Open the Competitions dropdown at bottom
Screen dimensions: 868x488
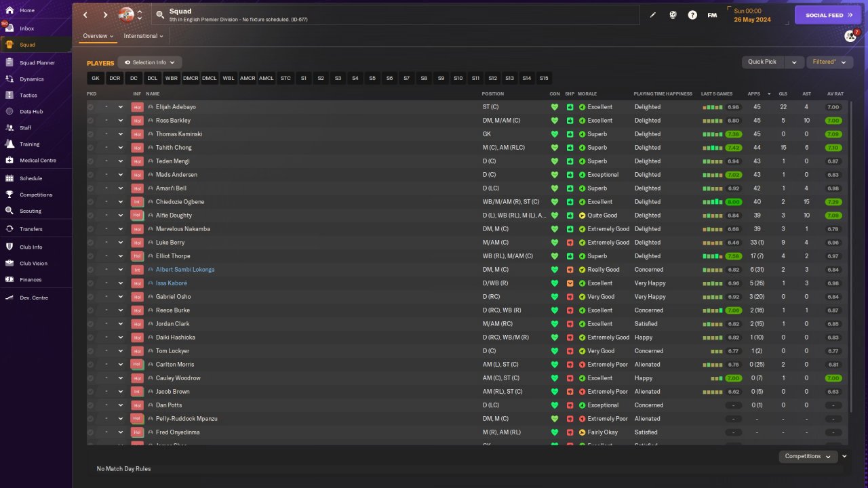[807, 456]
